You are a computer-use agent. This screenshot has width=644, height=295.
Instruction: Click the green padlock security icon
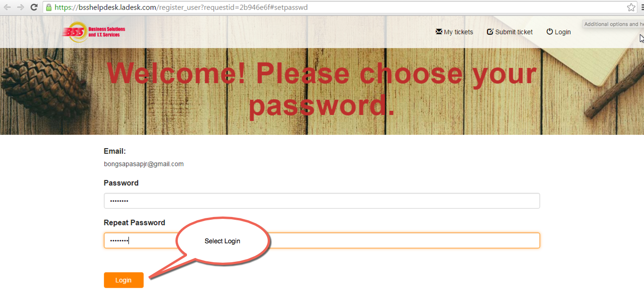pos(48,7)
